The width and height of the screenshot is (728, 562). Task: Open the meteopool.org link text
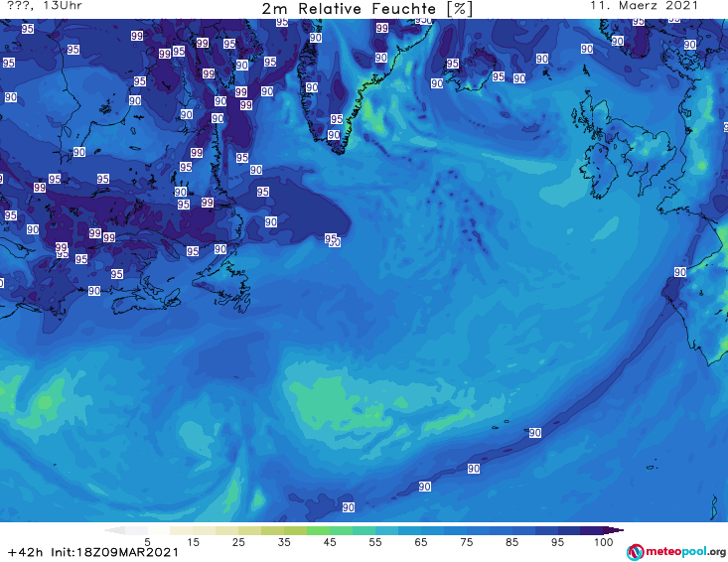685,552
